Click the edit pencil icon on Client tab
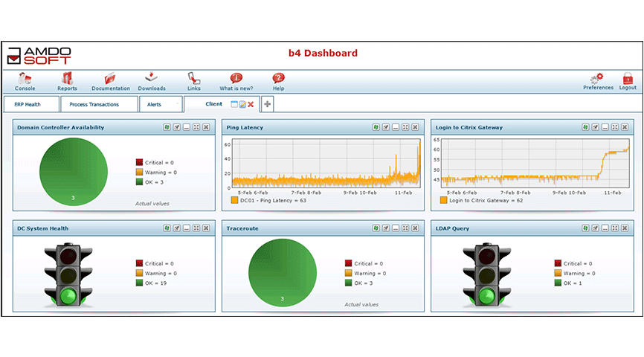644x357 pixels. pyautogui.click(x=242, y=104)
